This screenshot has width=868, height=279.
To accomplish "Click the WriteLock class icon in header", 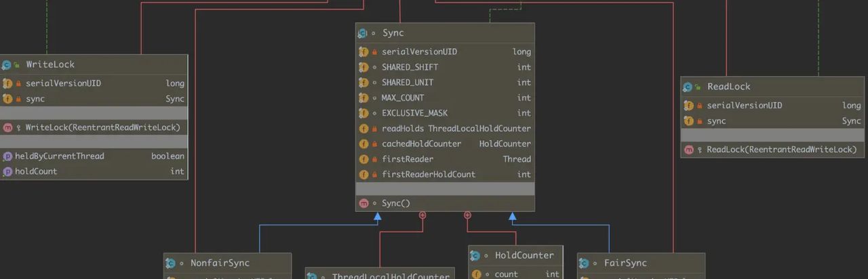I will tap(7, 65).
